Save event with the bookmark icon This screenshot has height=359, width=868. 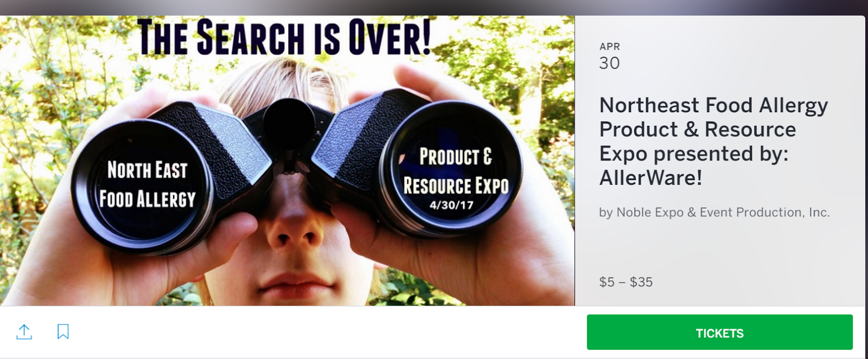(x=63, y=331)
